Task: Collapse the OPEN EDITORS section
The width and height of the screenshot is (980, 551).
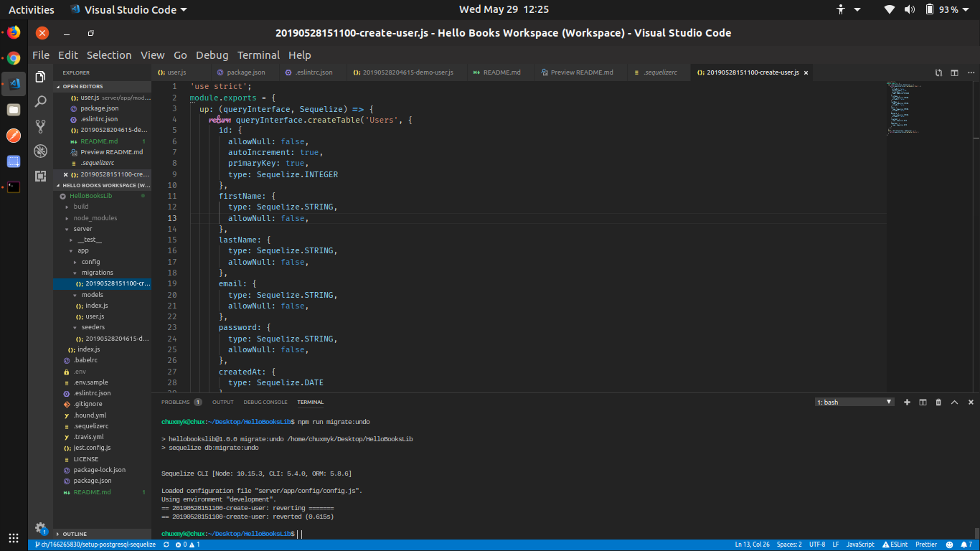Action: [102, 87]
